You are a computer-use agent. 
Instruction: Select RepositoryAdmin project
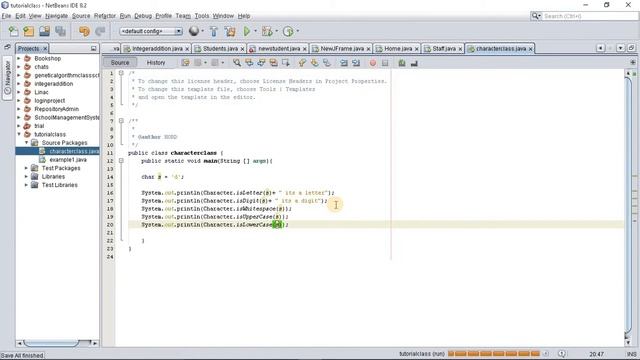[56, 109]
